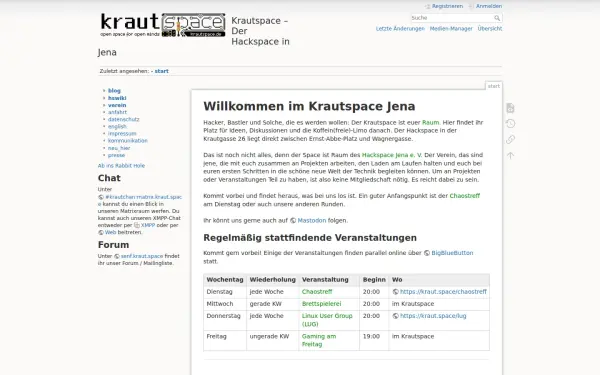This screenshot has height=375, width=600.
Task: Click the Wochentag column header
Action: click(225, 280)
